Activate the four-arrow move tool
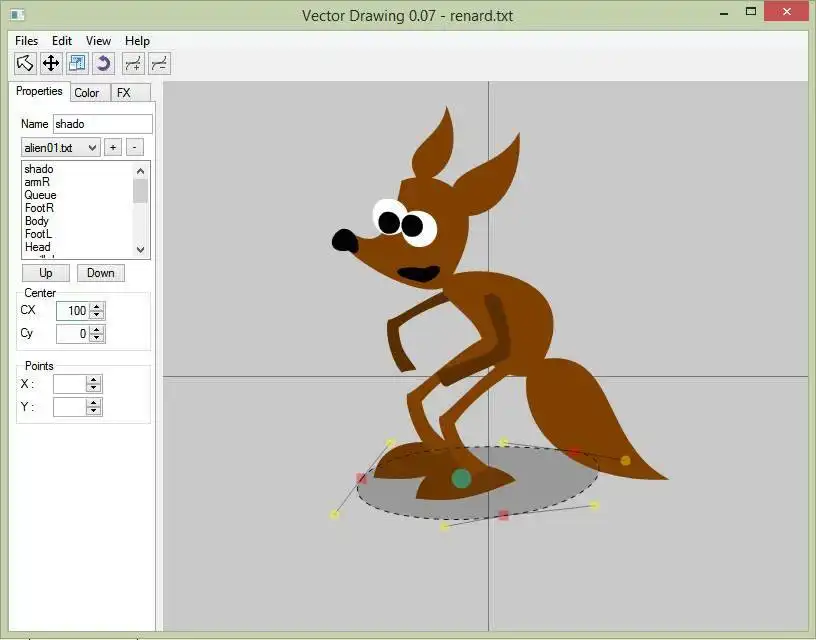The height and width of the screenshot is (640, 816). click(51, 63)
